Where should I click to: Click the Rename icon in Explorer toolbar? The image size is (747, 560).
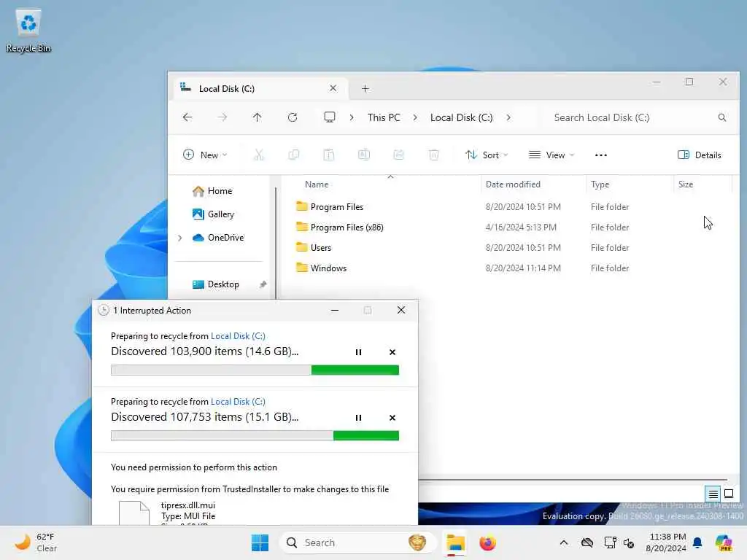(364, 155)
